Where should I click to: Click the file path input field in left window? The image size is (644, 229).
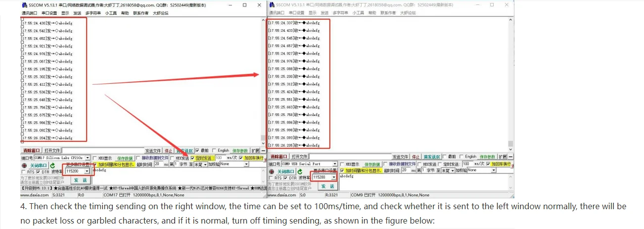coord(103,151)
